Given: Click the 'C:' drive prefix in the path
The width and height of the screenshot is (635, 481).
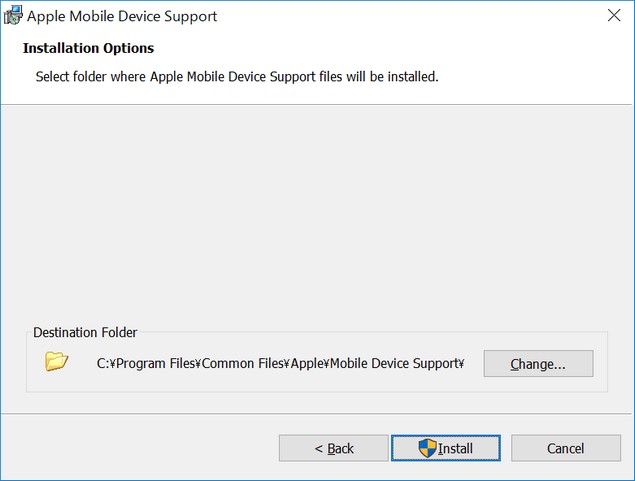Looking at the screenshot, I should [x=101, y=364].
